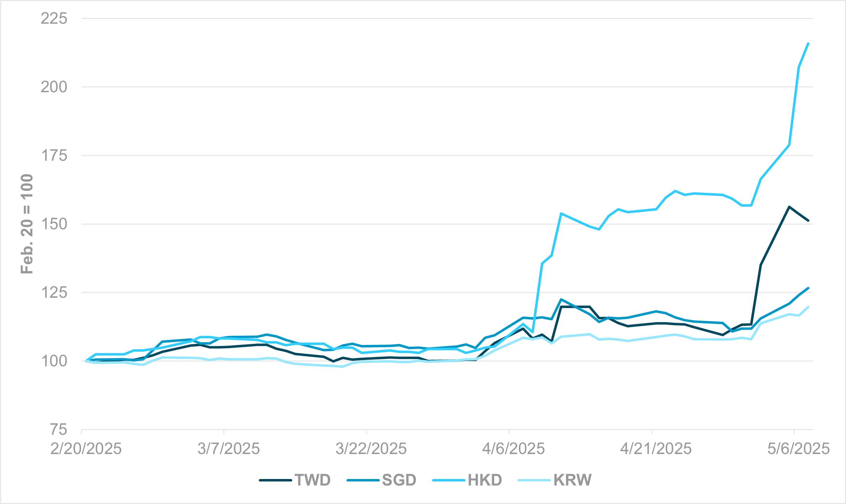Click the 175 y-axis tick label
This screenshot has width=846, height=504.
(54, 156)
